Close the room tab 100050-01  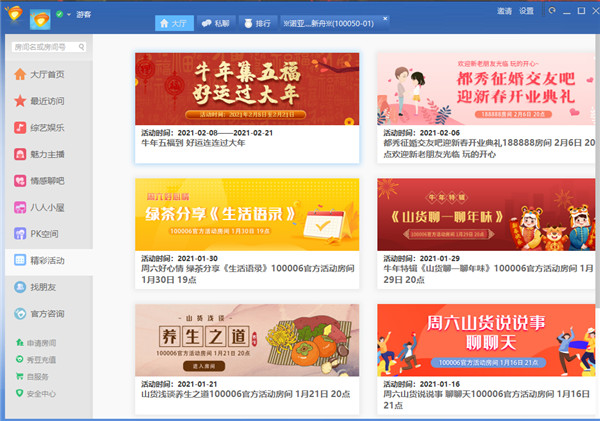tap(385, 18)
